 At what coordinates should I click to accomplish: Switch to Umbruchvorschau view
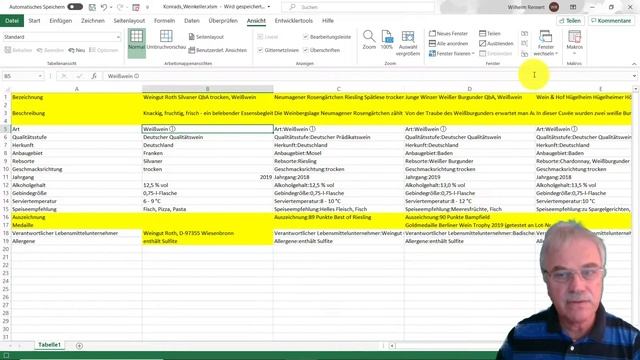(x=166, y=40)
